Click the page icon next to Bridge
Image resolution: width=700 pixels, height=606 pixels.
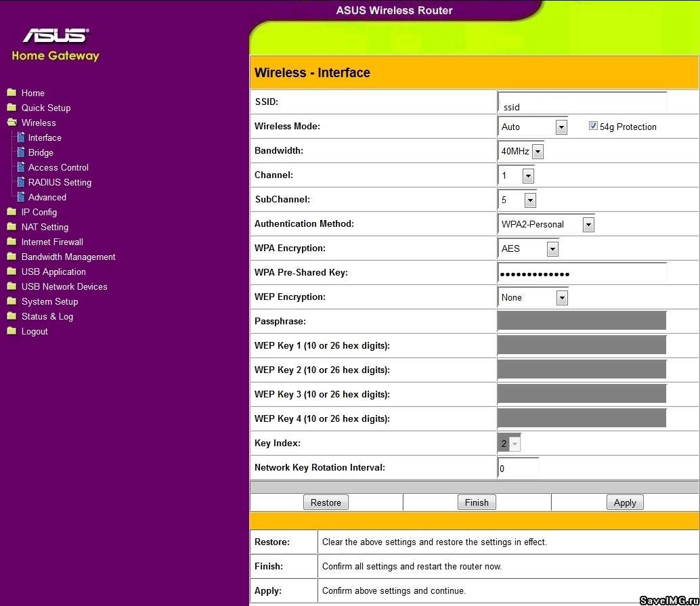click(21, 152)
